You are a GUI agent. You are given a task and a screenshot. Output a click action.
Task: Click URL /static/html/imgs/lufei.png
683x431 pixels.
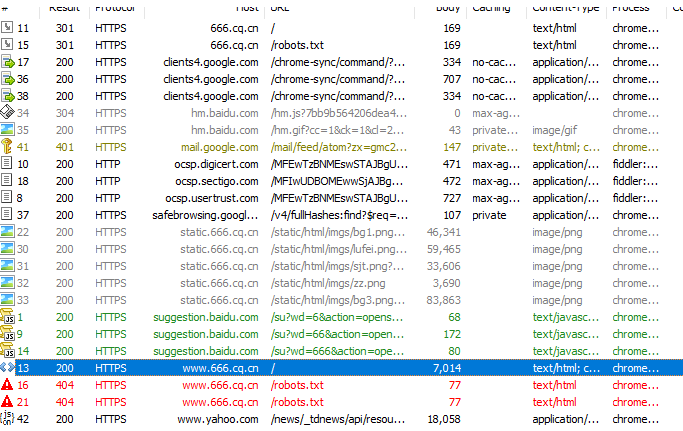(338, 249)
